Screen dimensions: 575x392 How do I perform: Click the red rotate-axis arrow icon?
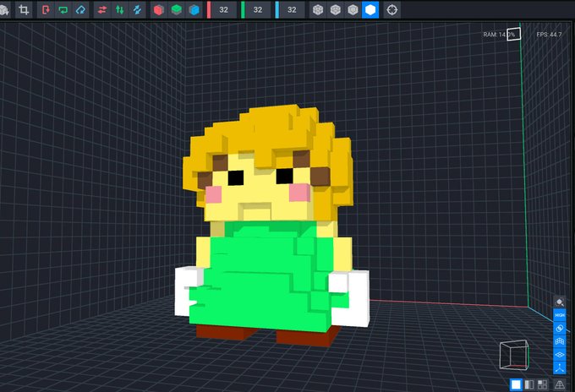[46, 10]
